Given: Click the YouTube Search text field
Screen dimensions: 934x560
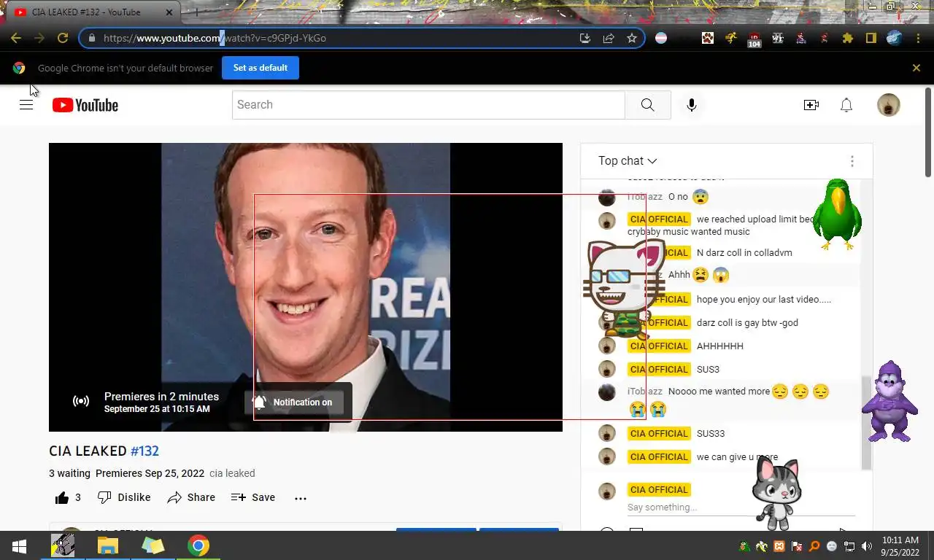Looking at the screenshot, I should (x=428, y=105).
